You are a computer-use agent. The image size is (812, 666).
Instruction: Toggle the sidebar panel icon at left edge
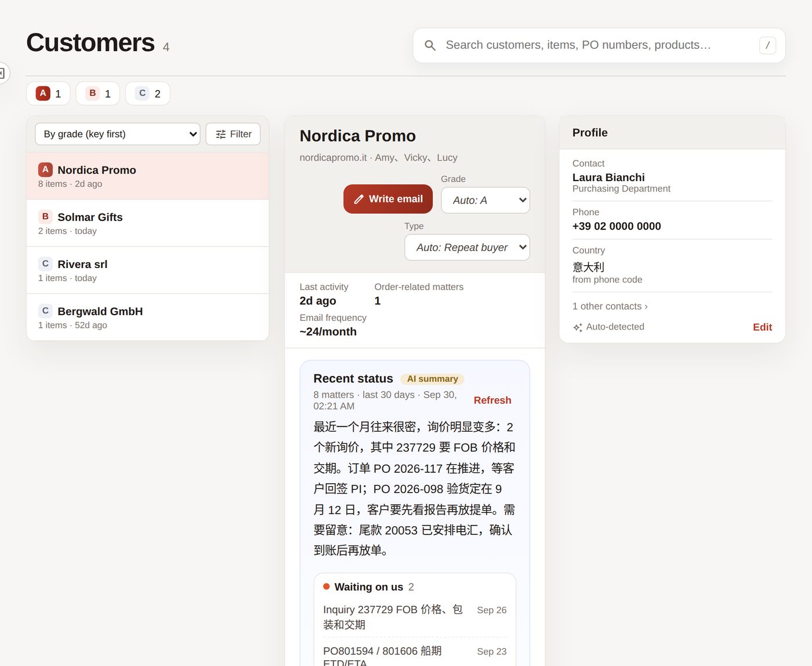(x=2, y=73)
